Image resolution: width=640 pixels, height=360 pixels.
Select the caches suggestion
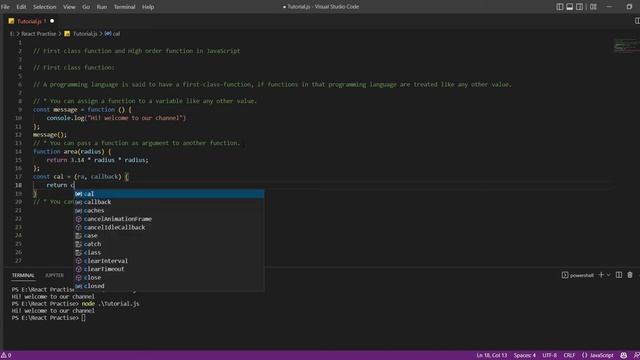click(169, 211)
